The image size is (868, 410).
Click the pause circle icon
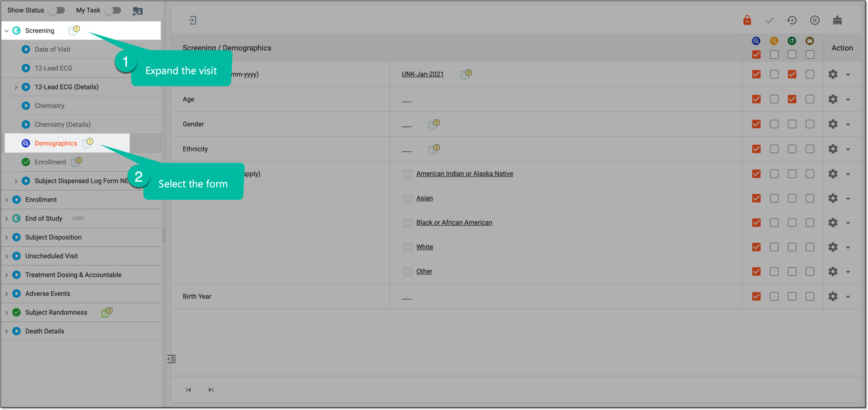[815, 20]
